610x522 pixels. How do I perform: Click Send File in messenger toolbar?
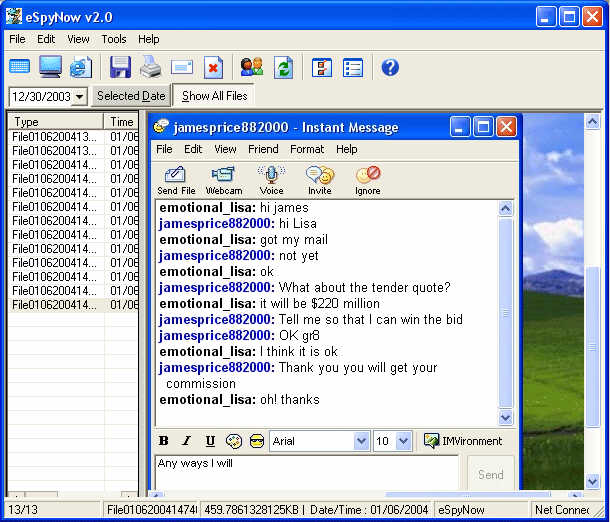176,180
